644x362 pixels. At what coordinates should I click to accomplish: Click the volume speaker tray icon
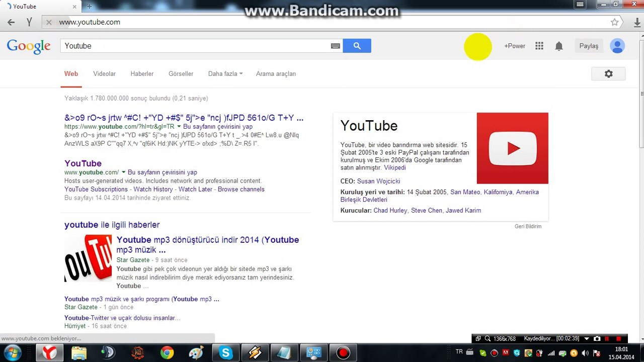coord(585,353)
